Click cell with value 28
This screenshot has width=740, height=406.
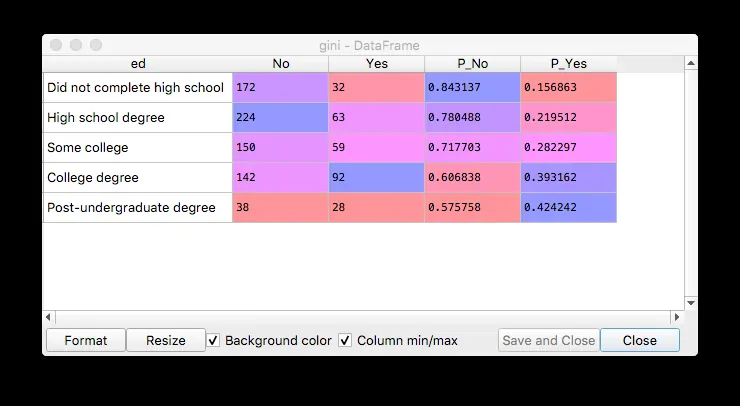click(x=377, y=207)
